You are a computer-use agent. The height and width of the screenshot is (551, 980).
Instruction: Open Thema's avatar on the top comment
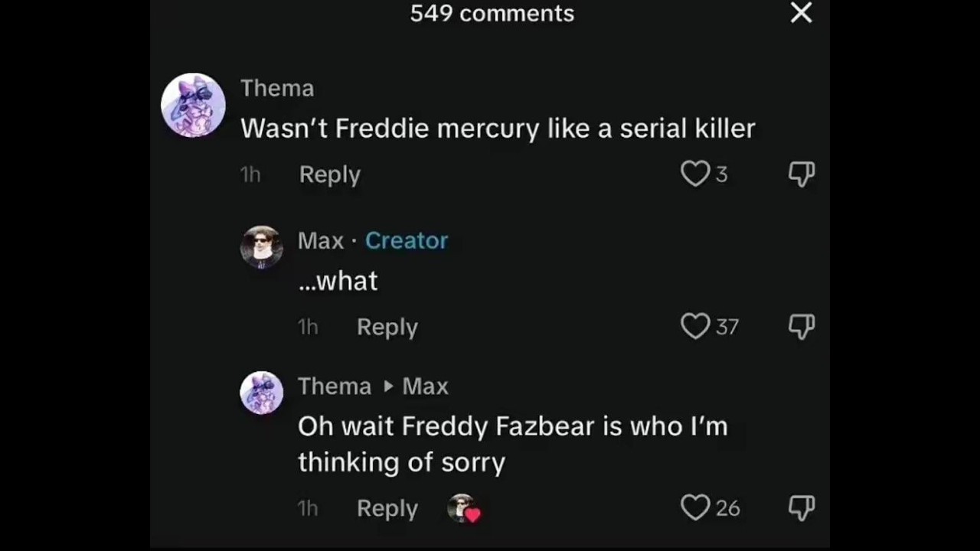point(193,106)
